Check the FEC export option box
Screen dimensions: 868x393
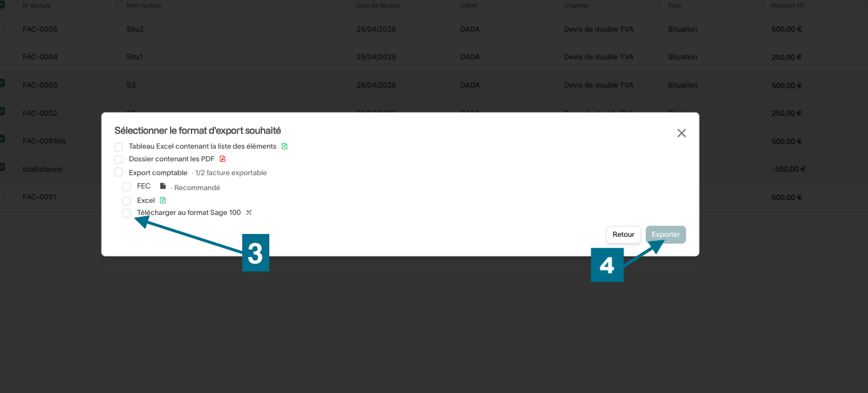click(127, 187)
